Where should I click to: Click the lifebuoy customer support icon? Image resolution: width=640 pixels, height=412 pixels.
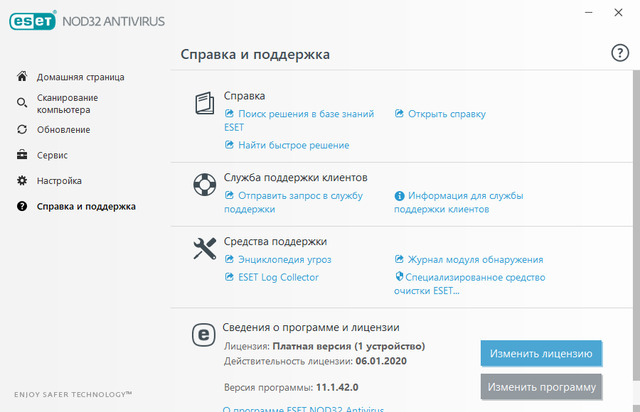[204, 186]
